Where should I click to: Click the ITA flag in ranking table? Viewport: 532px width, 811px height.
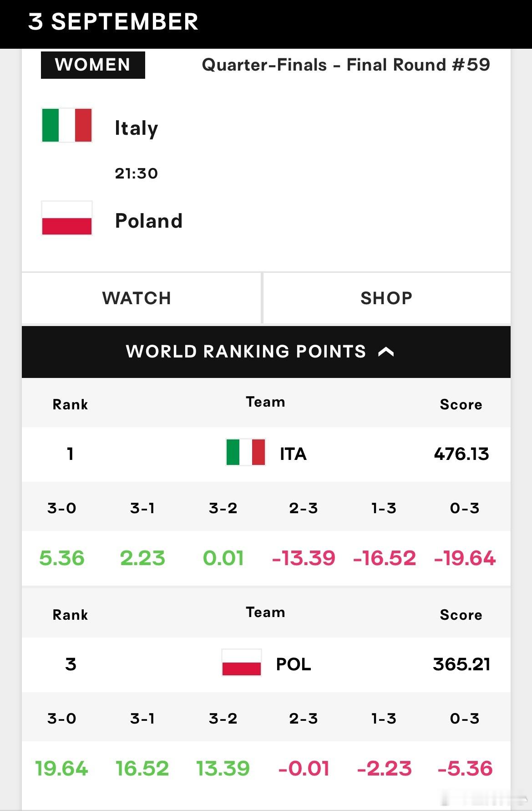tap(246, 452)
